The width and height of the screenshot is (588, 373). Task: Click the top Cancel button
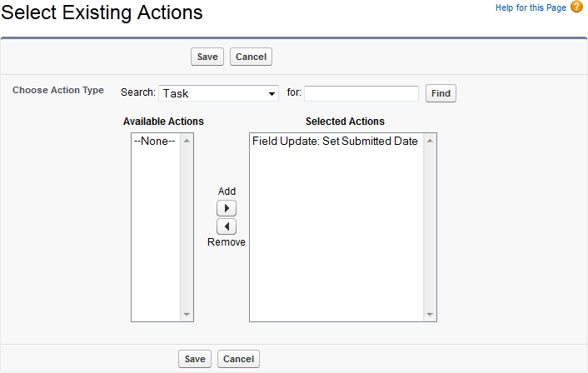[x=251, y=57]
